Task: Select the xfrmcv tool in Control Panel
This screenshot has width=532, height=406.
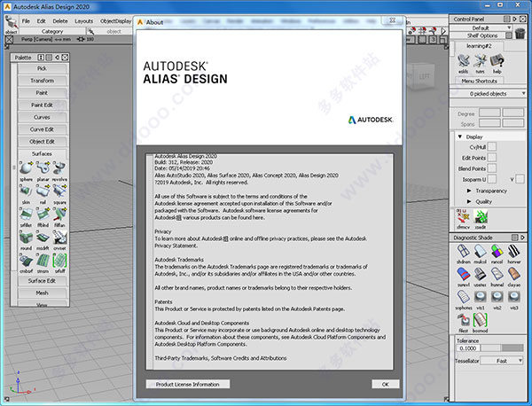Action: click(463, 216)
